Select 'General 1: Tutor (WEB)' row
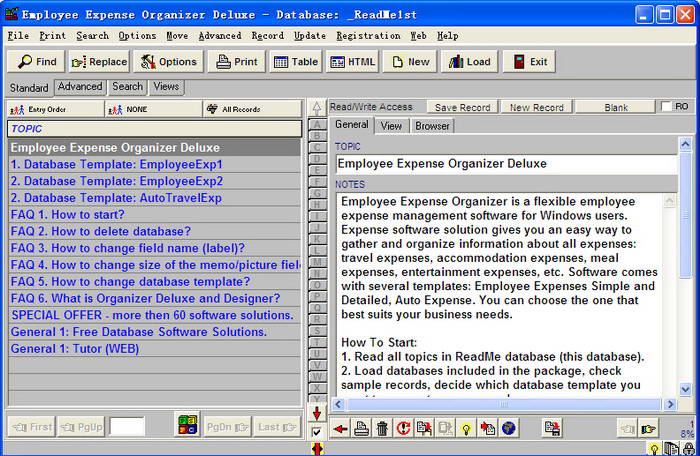The image size is (700, 456). tap(154, 349)
